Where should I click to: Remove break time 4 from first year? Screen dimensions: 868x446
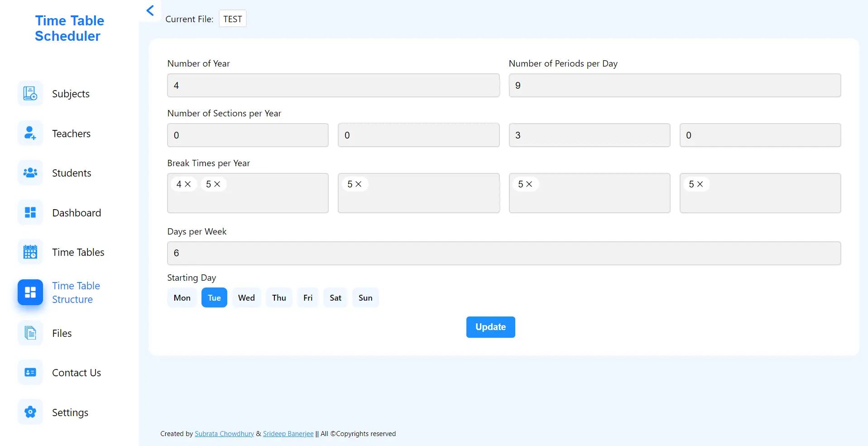coord(188,184)
